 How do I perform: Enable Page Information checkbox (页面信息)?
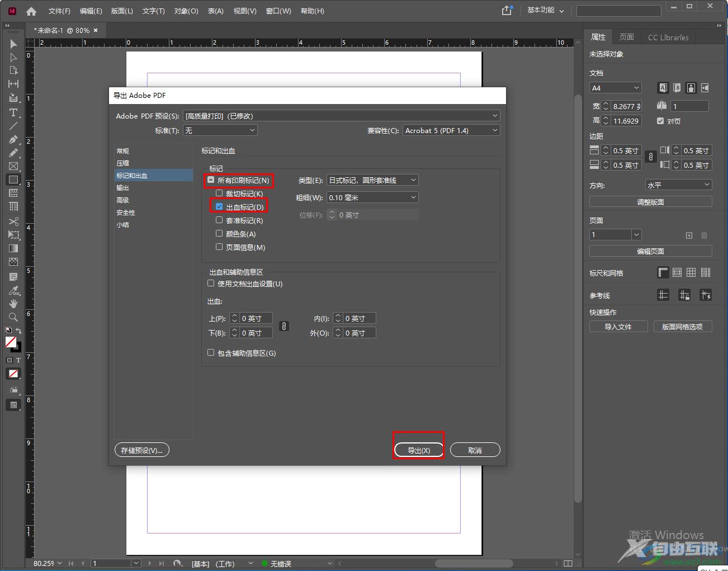[219, 247]
